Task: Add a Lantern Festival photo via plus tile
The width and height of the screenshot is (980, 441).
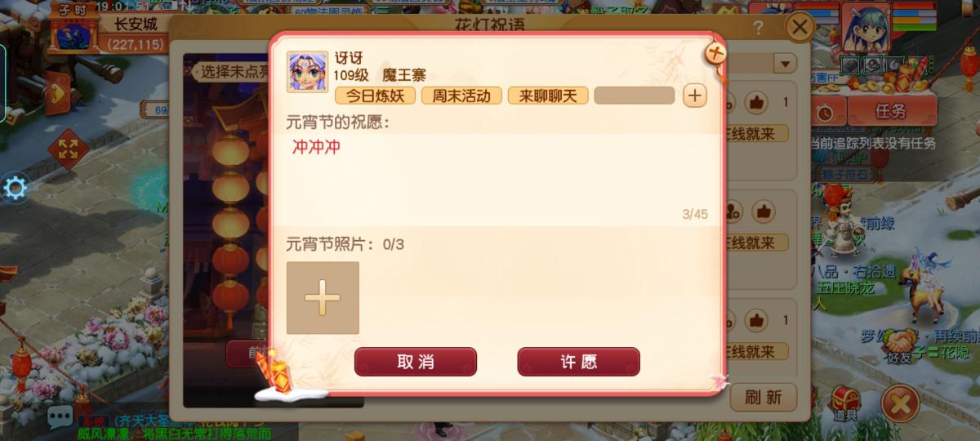Action: (323, 298)
